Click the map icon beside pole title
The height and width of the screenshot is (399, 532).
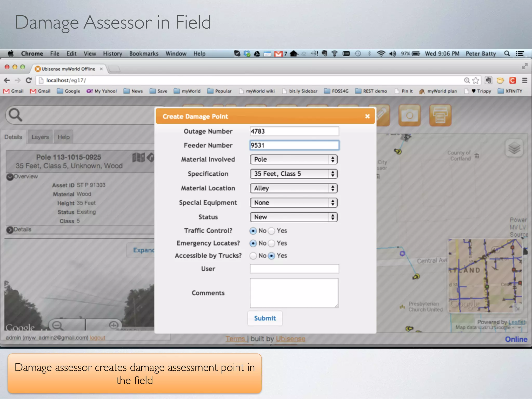click(138, 157)
